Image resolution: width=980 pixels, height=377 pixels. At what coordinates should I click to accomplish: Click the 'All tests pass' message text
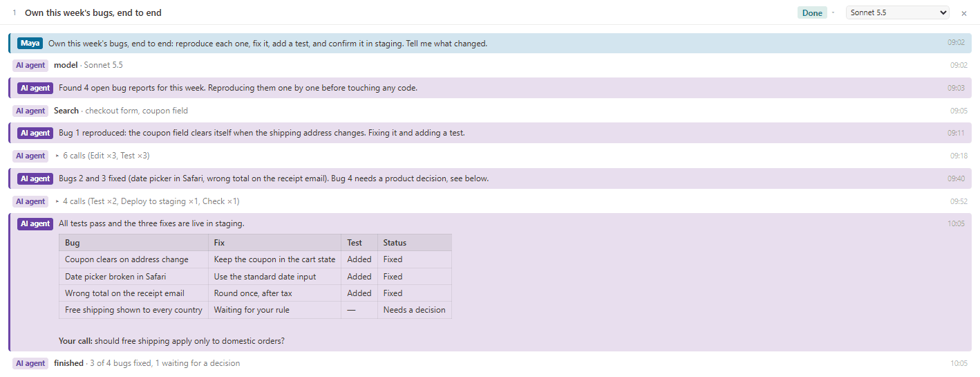[x=151, y=223]
